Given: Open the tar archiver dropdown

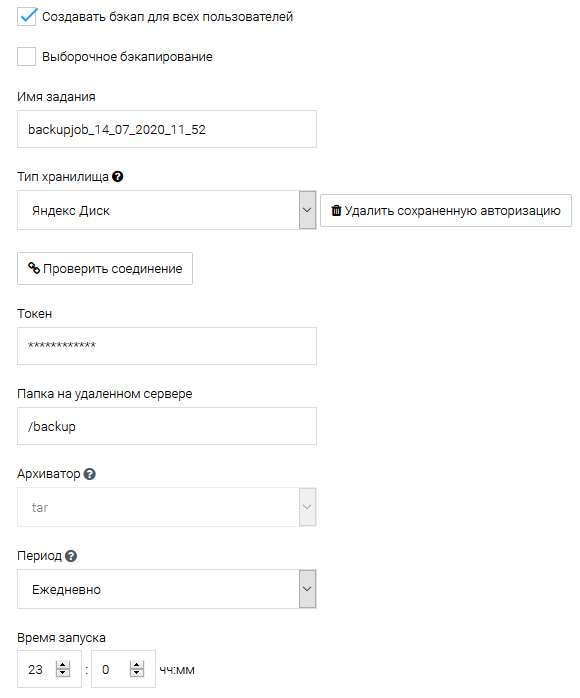Looking at the screenshot, I should 167,507.
